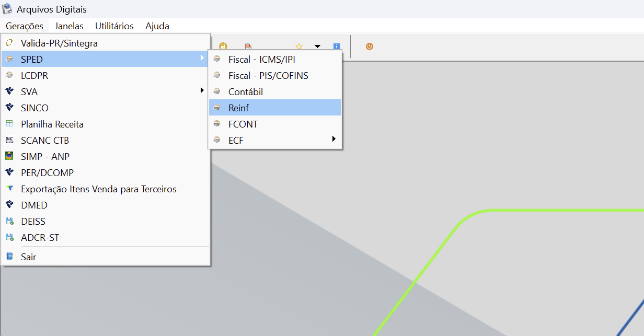
Task: Expand the SVA submenu arrow
Action: pos(202,91)
